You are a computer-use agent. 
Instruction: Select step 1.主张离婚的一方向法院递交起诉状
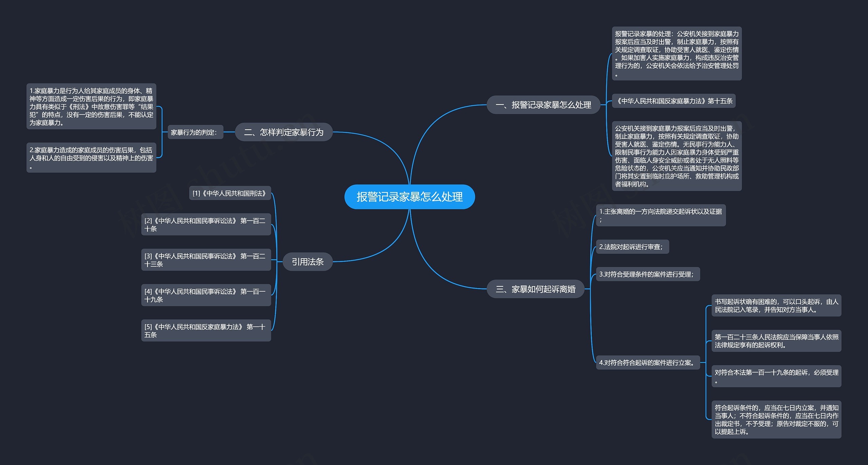(x=661, y=215)
